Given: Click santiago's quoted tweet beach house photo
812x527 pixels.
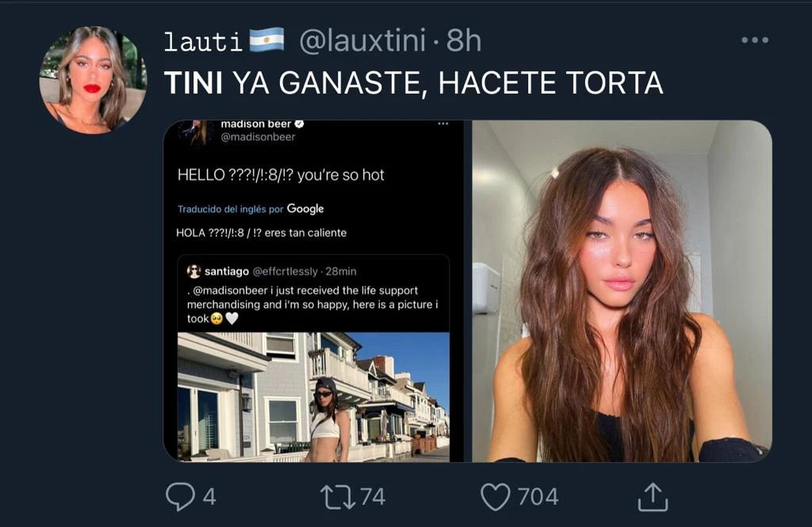Looking at the screenshot, I should 313,397.
